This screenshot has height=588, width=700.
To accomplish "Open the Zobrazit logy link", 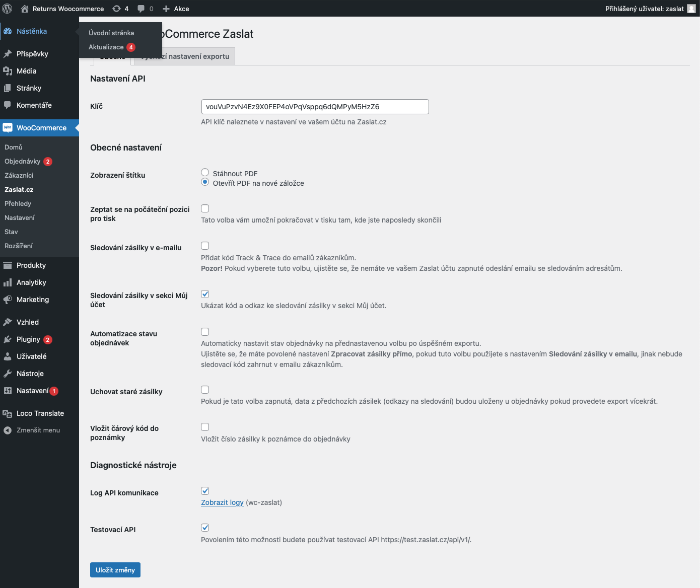I will point(222,502).
